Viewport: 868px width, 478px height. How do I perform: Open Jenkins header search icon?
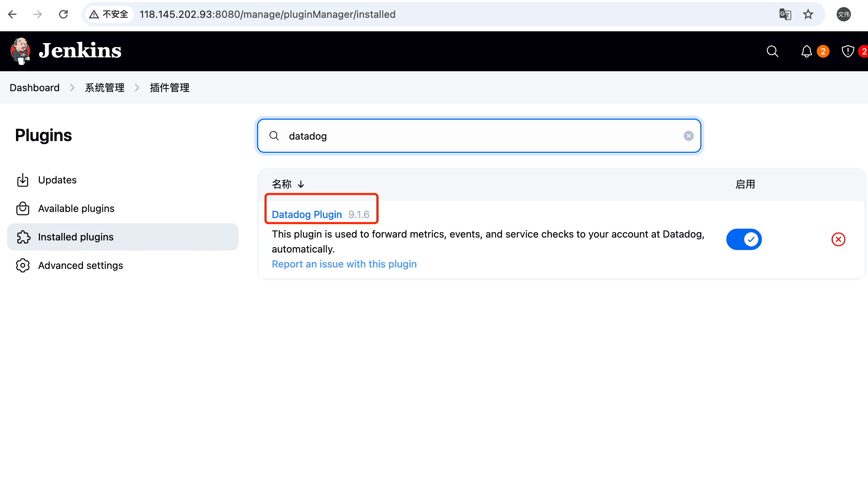coord(772,51)
